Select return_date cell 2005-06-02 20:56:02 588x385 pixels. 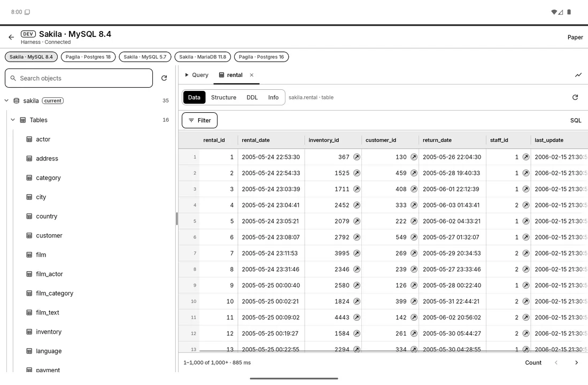pos(452,318)
